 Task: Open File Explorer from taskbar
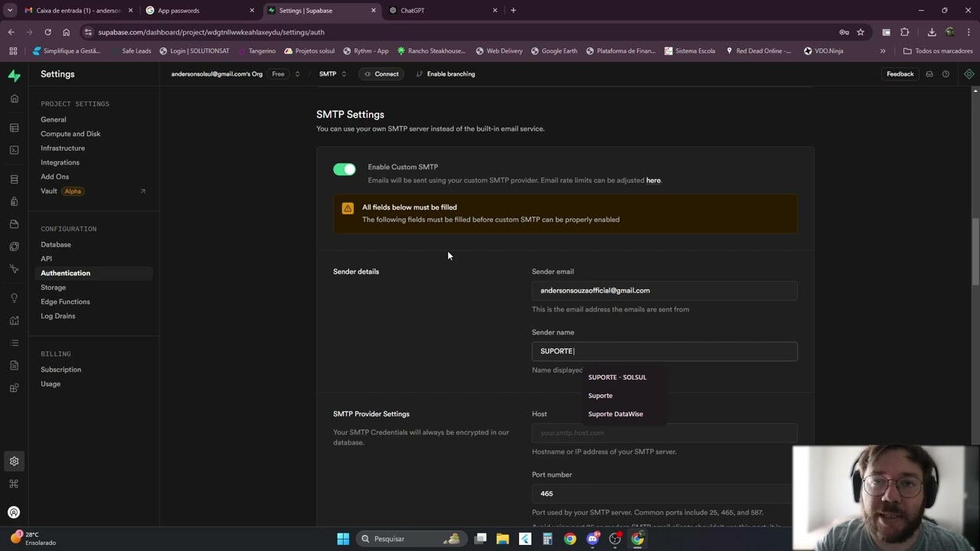502,539
